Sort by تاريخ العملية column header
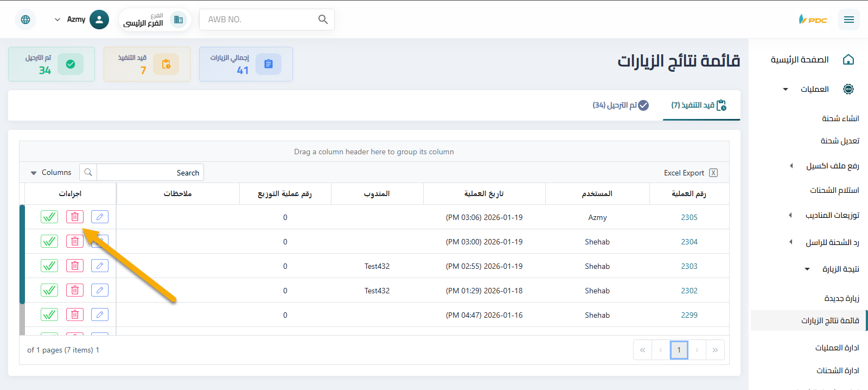Image resolution: width=868 pixels, height=390 pixels. coord(484,193)
